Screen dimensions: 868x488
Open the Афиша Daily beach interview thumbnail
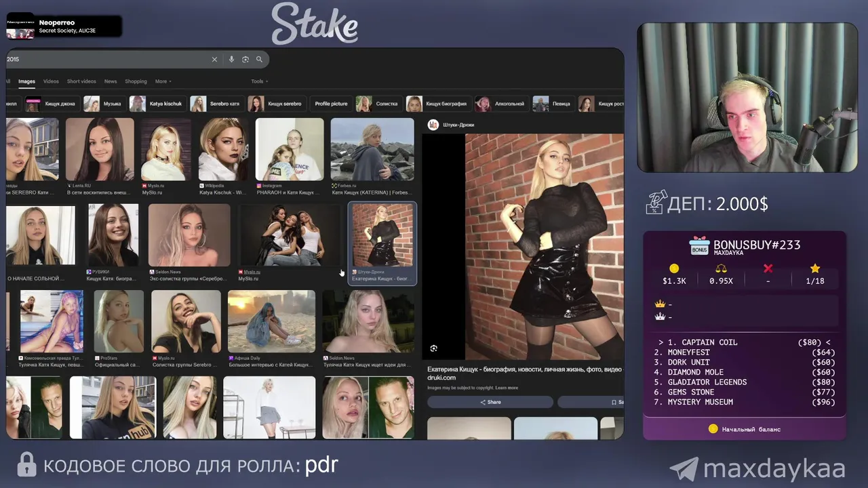271,321
